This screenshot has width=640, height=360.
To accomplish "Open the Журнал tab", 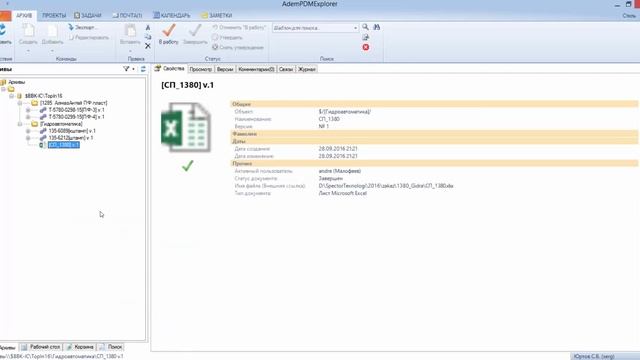I will (307, 69).
